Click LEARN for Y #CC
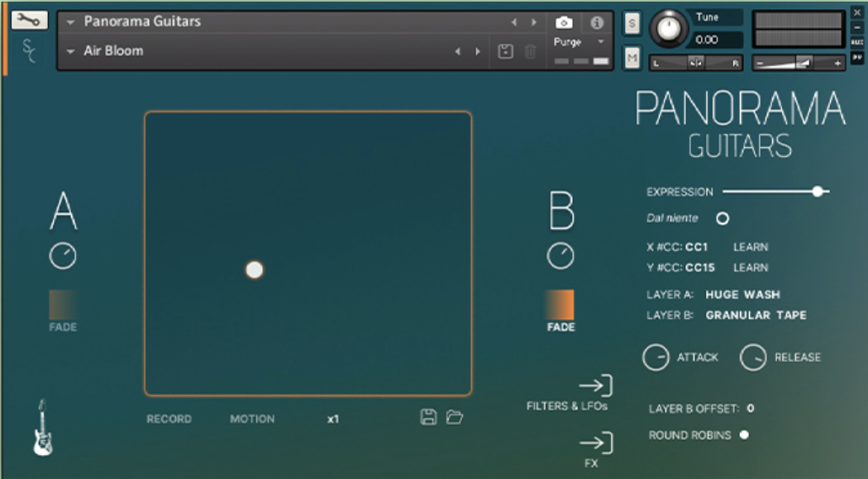 751,267
